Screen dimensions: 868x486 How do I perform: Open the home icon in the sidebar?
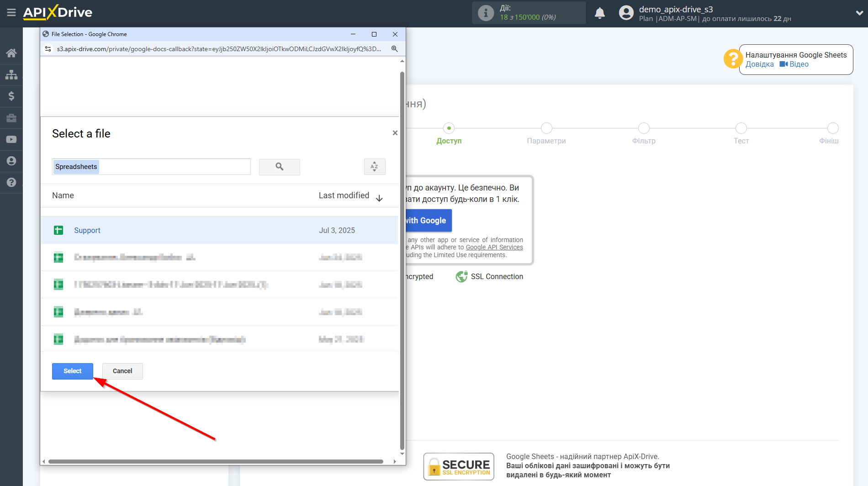click(11, 53)
